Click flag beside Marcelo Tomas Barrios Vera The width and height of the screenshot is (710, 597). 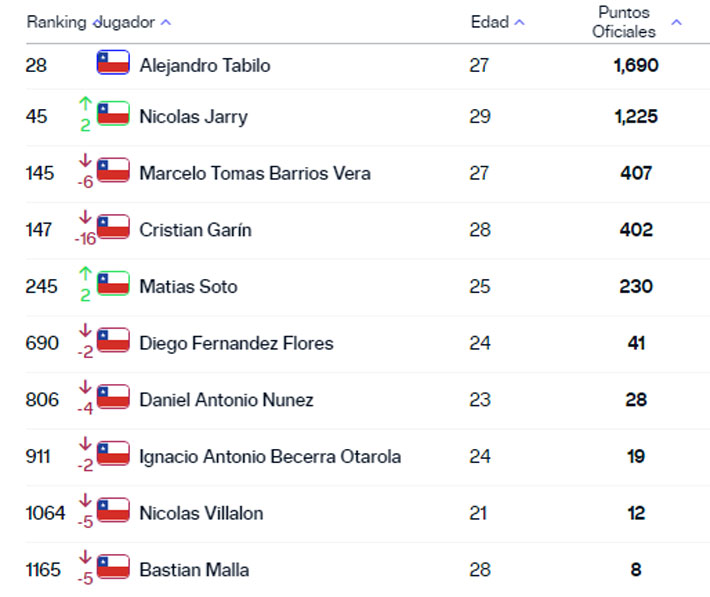click(113, 171)
